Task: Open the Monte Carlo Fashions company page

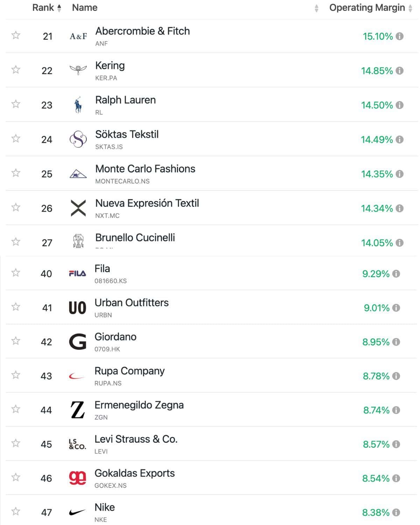Action: coord(145,169)
